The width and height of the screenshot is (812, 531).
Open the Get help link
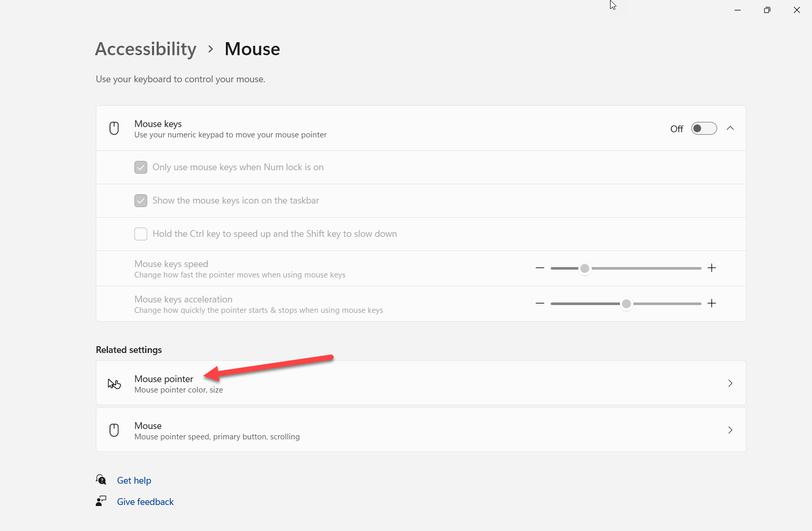(134, 481)
